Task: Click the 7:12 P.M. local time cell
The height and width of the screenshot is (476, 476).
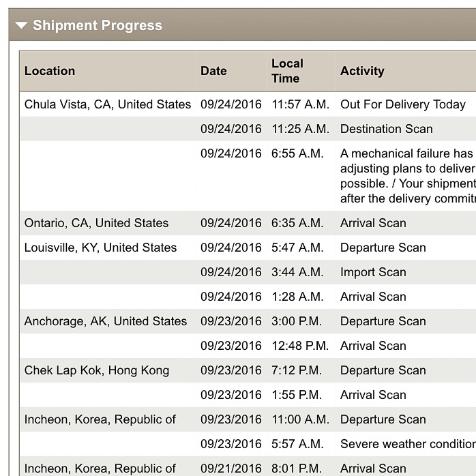Action: [296, 370]
